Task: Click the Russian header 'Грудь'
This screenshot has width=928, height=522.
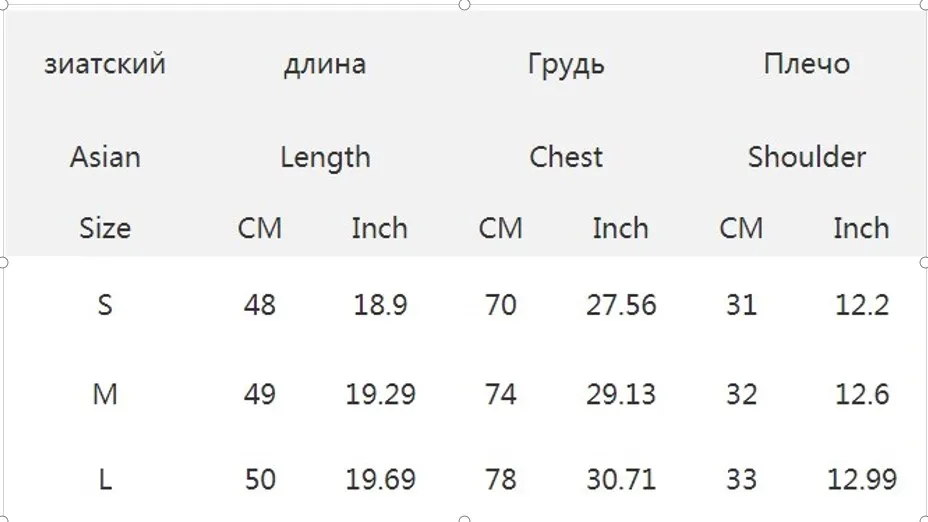Action: [566, 65]
